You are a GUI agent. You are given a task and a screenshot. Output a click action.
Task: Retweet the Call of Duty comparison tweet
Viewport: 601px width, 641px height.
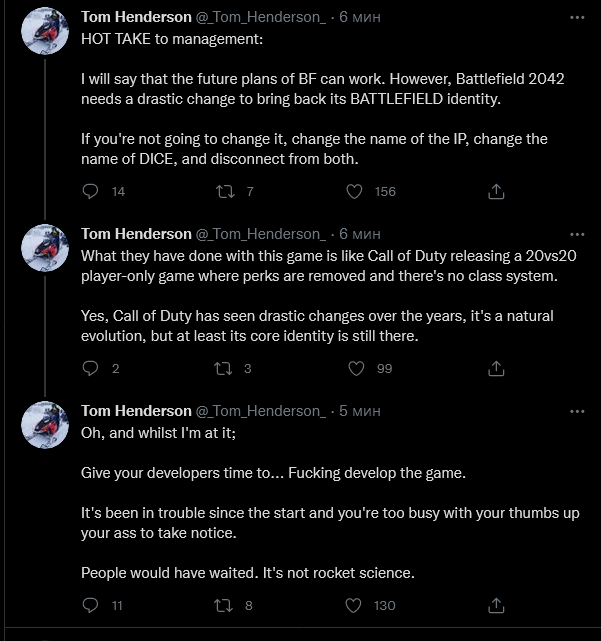click(x=222, y=368)
